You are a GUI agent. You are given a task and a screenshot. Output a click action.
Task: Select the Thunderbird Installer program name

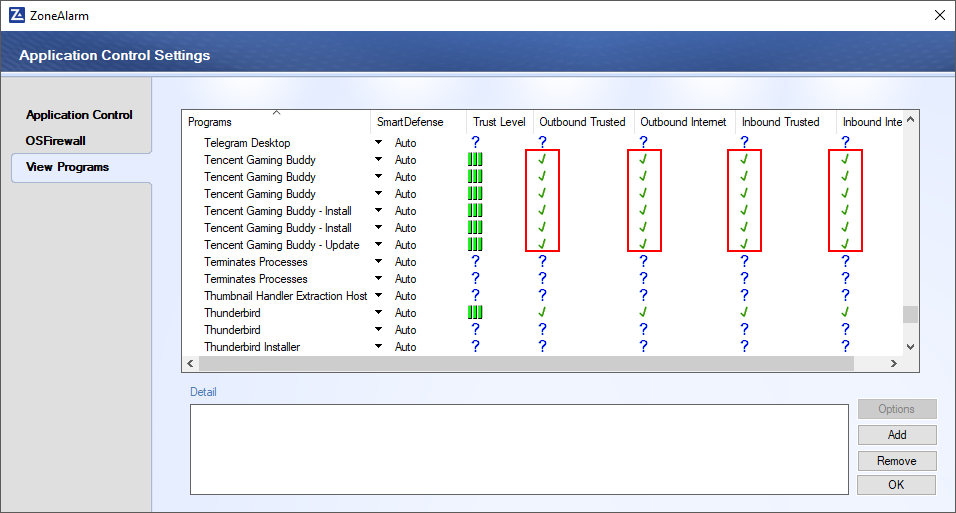tap(252, 346)
